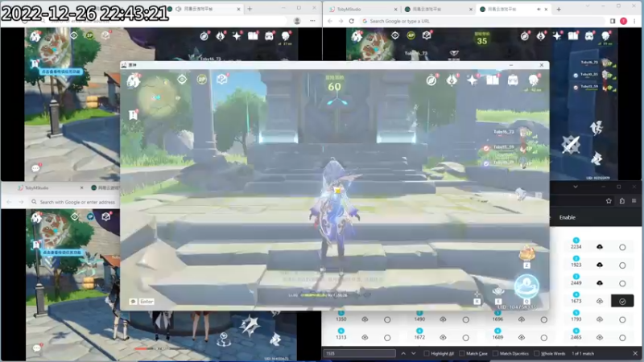Mute the third tab's audio in top-right Chrome
Viewport: 644px width, 362px height.
(x=539, y=9)
